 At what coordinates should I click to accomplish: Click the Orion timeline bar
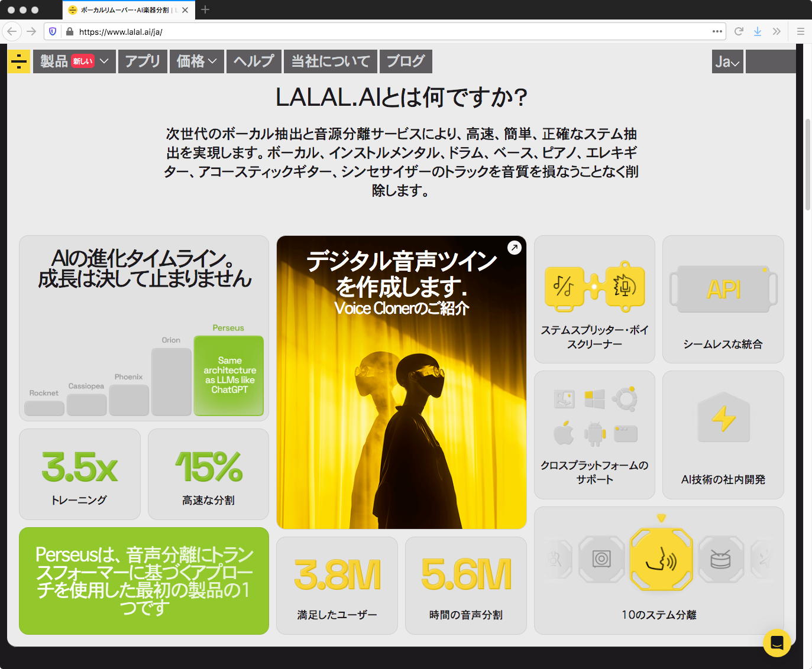click(172, 382)
